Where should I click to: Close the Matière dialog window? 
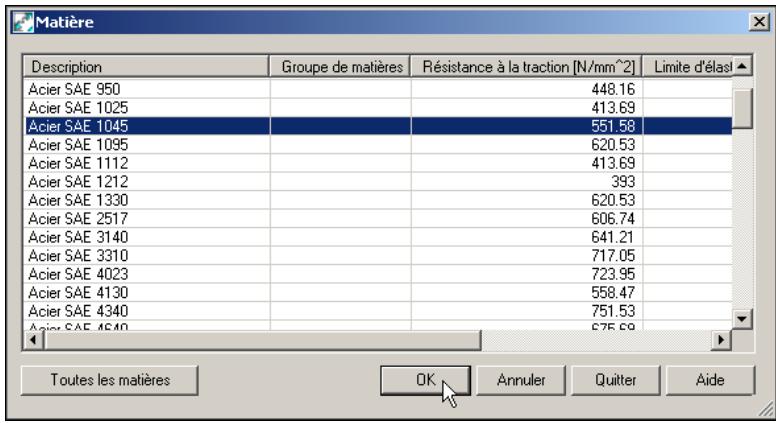tap(759, 22)
